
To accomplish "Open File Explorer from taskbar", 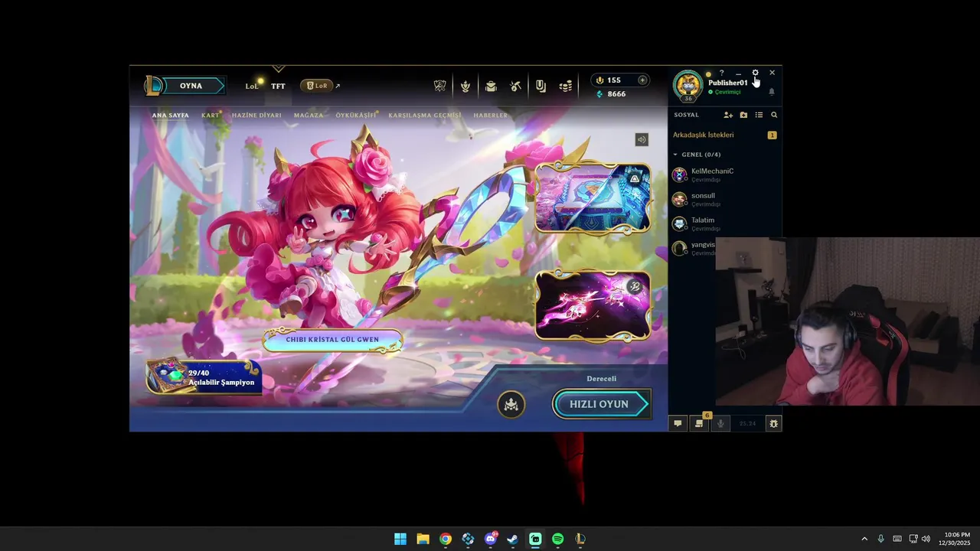I will tap(423, 539).
